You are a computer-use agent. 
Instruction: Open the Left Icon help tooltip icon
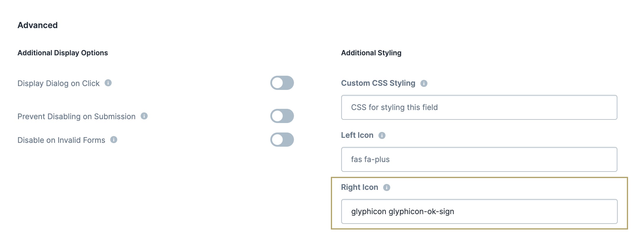point(382,135)
